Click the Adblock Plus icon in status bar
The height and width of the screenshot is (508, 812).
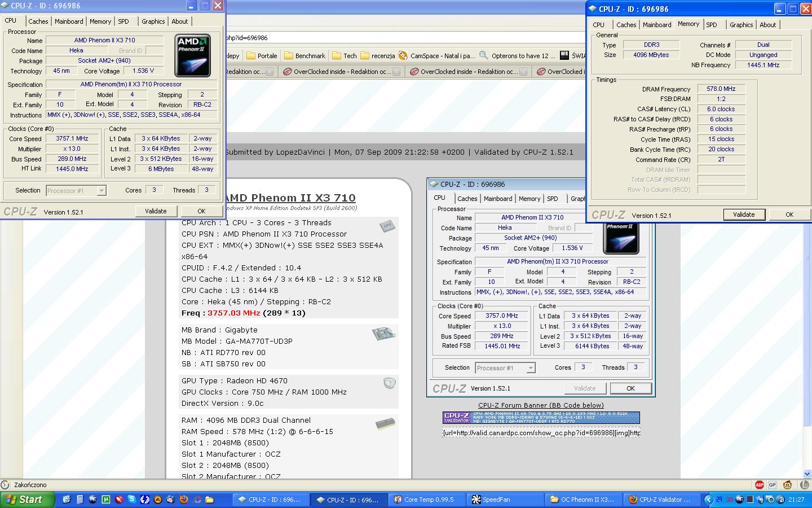[x=760, y=485]
